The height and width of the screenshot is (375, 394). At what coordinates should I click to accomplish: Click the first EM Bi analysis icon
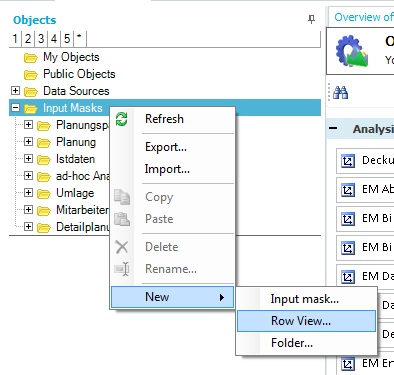click(x=348, y=219)
